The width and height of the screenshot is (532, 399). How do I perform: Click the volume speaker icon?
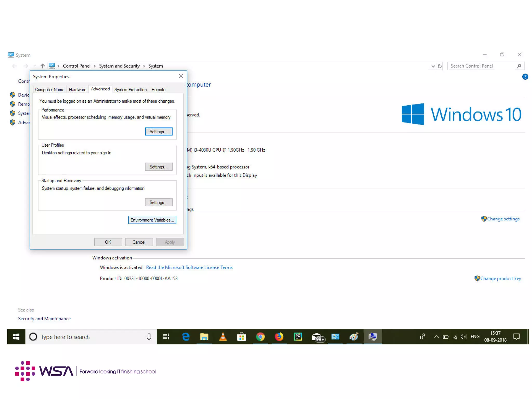tap(463, 337)
